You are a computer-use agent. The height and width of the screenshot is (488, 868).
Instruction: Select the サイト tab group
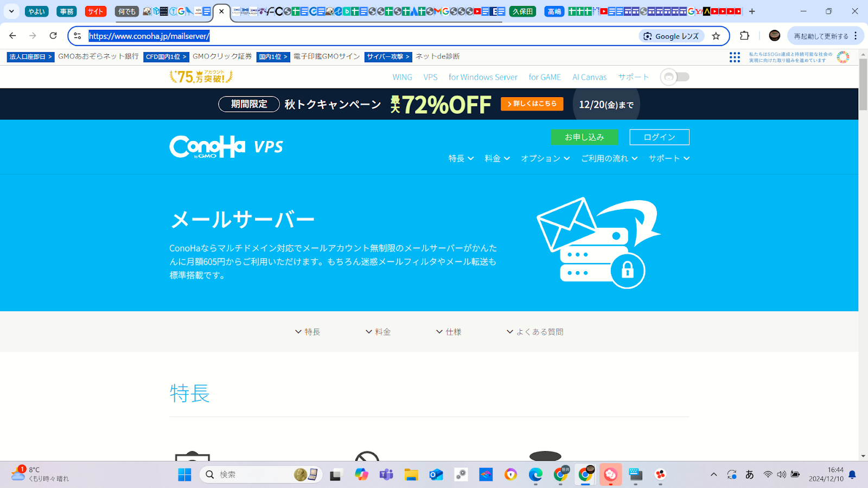(95, 11)
